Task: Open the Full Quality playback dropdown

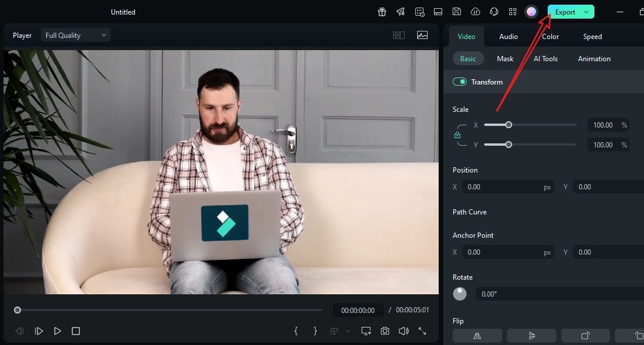Action: point(76,36)
